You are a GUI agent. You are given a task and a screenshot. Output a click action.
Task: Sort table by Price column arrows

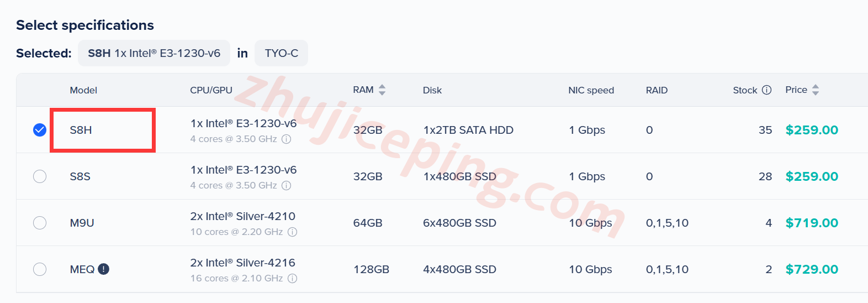point(816,90)
